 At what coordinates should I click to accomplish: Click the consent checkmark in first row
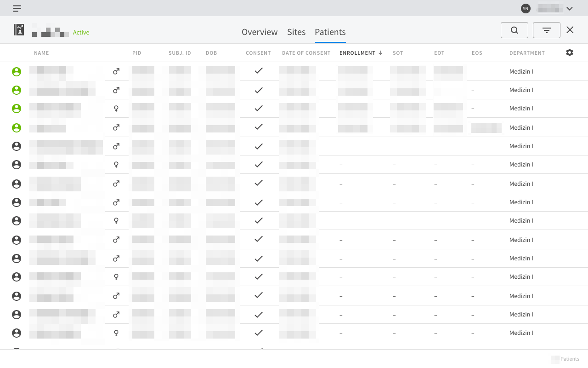coord(259,71)
